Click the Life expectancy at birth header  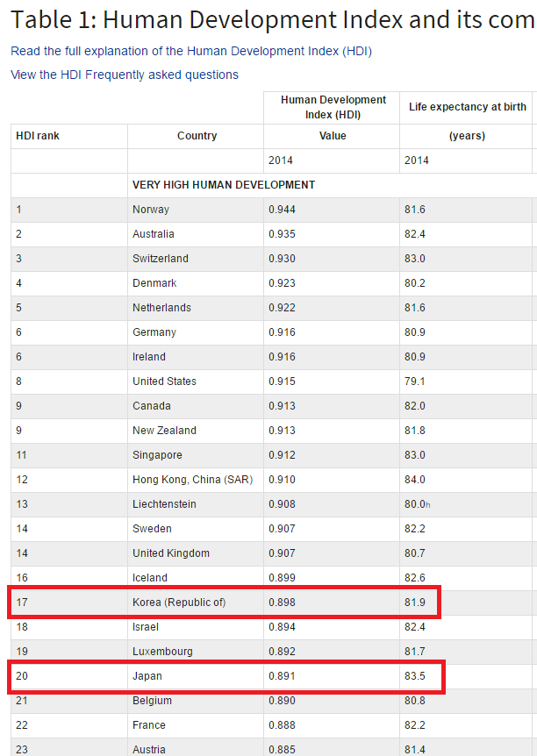click(x=467, y=107)
